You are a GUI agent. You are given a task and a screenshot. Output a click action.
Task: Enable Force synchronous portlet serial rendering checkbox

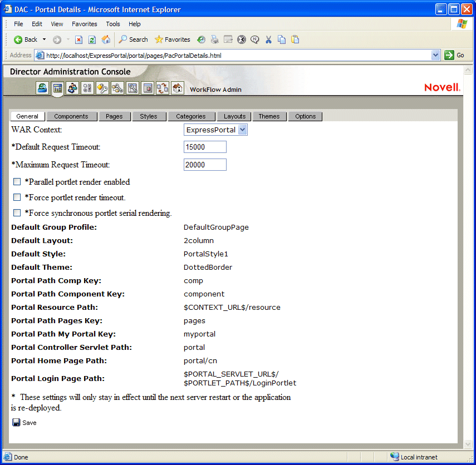[x=17, y=212]
